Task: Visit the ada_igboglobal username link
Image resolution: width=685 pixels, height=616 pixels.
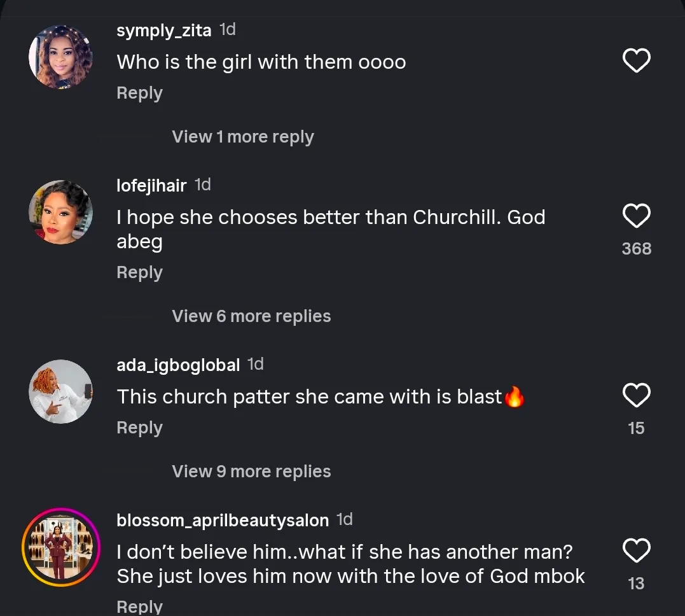Action: click(x=178, y=365)
